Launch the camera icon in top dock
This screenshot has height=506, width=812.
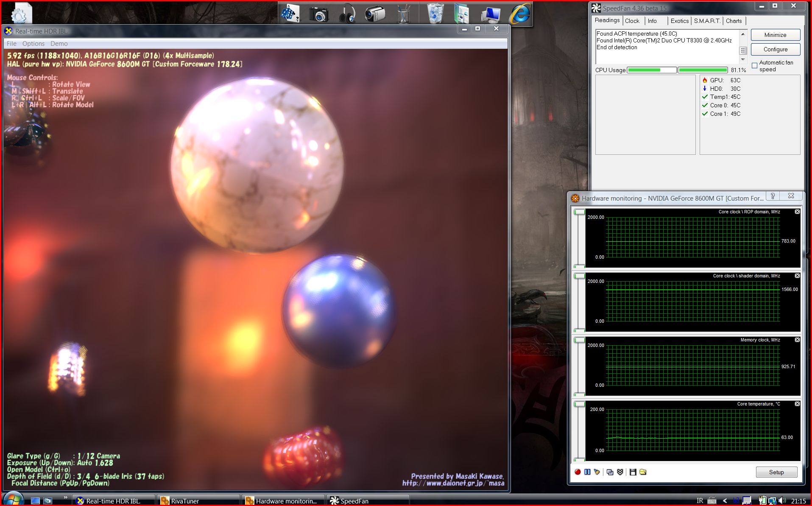point(318,14)
